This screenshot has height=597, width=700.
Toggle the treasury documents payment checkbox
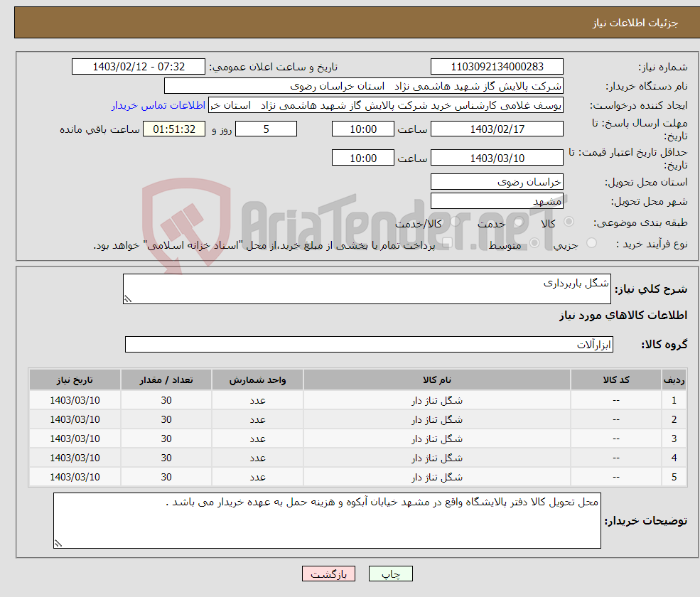(x=447, y=243)
